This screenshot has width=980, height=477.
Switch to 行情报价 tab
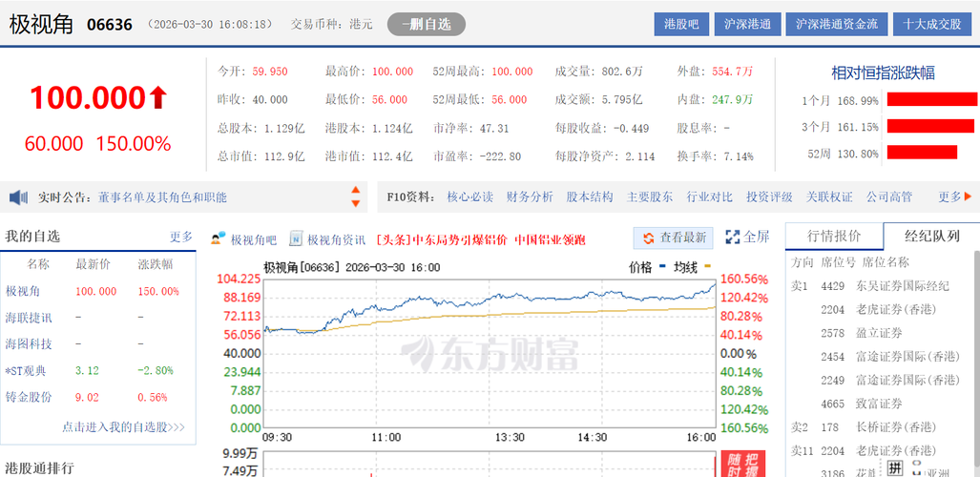tap(834, 237)
